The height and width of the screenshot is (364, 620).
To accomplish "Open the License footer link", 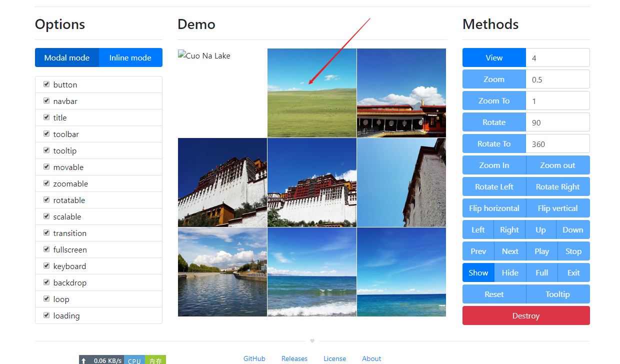I will click(335, 358).
